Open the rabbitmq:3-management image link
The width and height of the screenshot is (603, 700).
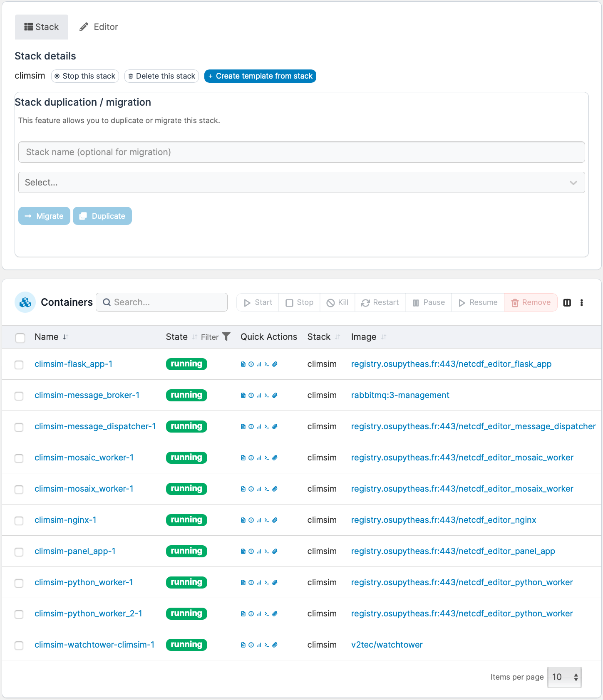(x=400, y=395)
